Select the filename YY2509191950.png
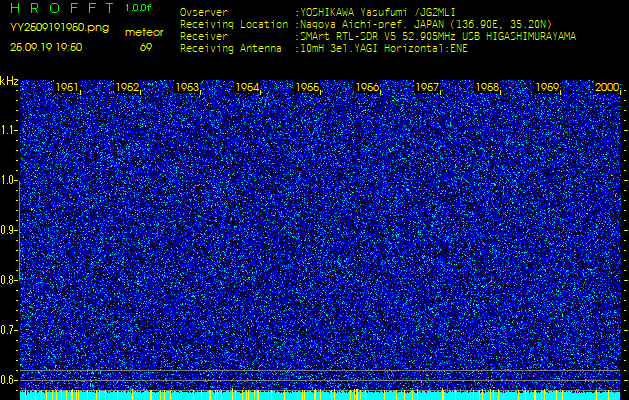629x400 pixels. (x=59, y=28)
